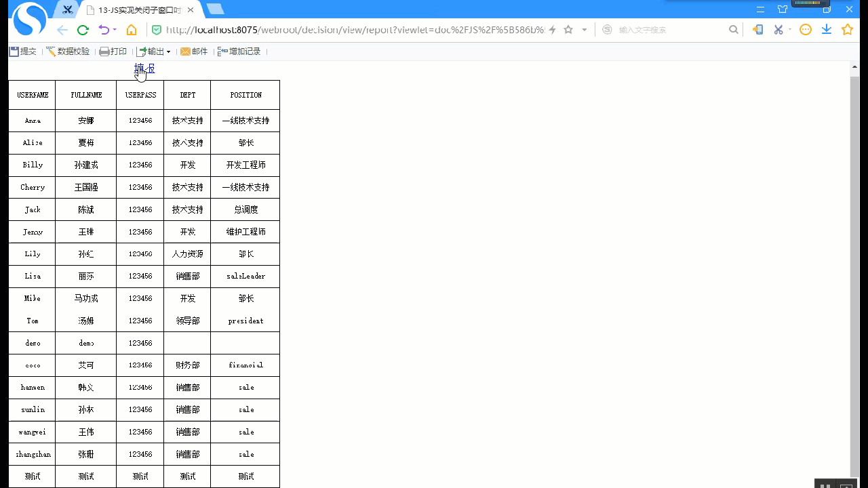
Task: Select the Jack username cell
Action: coord(33,209)
